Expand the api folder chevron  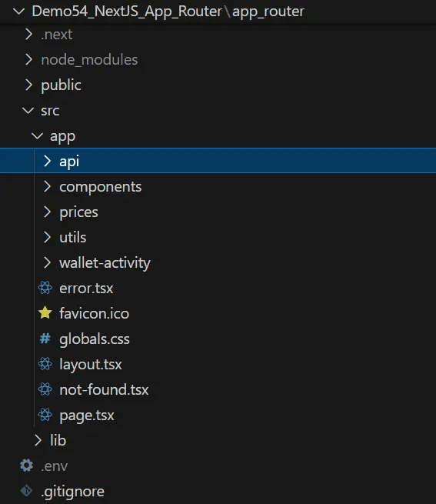[x=47, y=161]
